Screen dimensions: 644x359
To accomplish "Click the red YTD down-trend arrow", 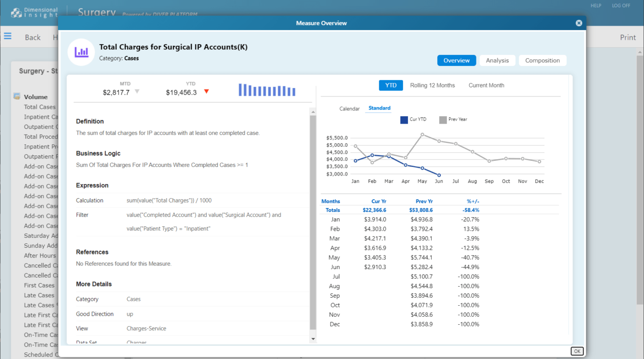I will pos(206,92).
